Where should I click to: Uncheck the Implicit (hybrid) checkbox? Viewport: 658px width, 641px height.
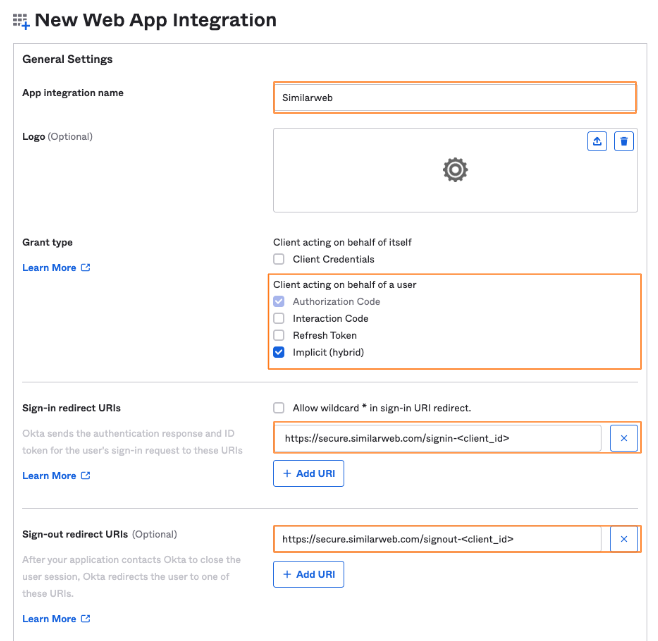(280, 353)
